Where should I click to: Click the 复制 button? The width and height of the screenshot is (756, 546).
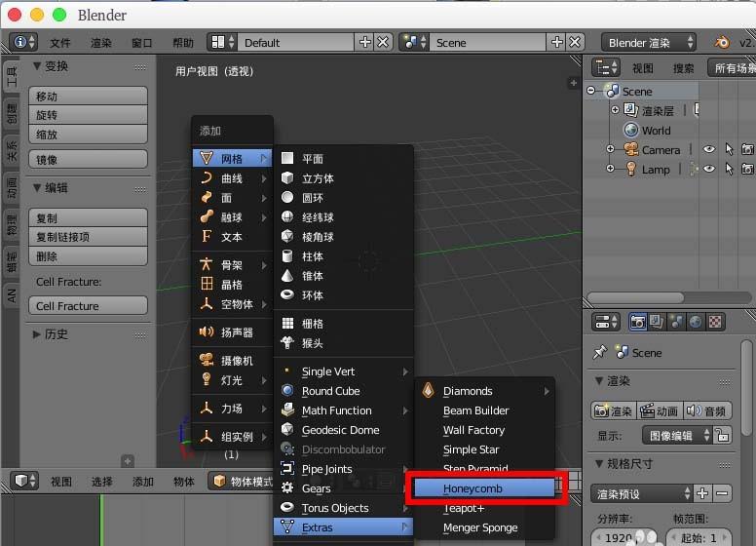pos(89,218)
